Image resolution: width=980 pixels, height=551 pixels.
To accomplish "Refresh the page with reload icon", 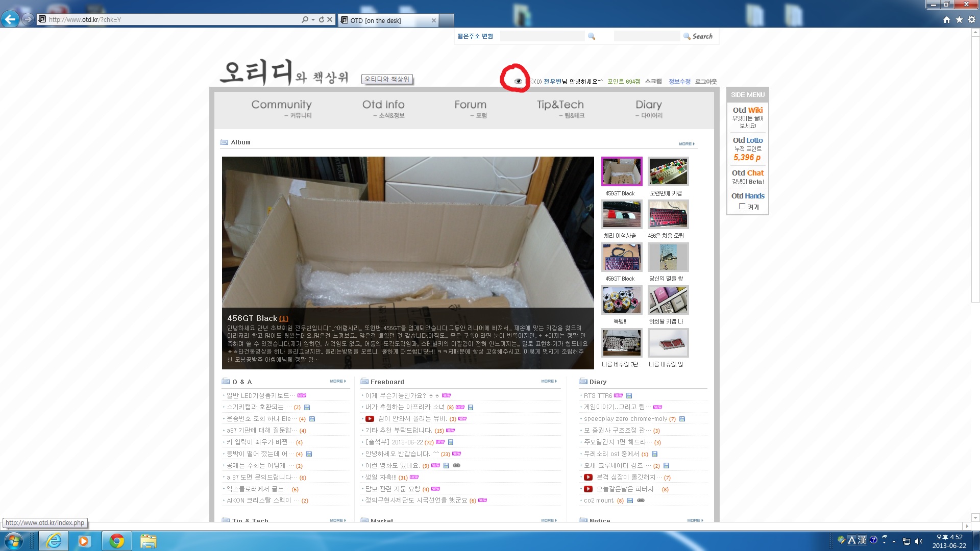I will (322, 19).
